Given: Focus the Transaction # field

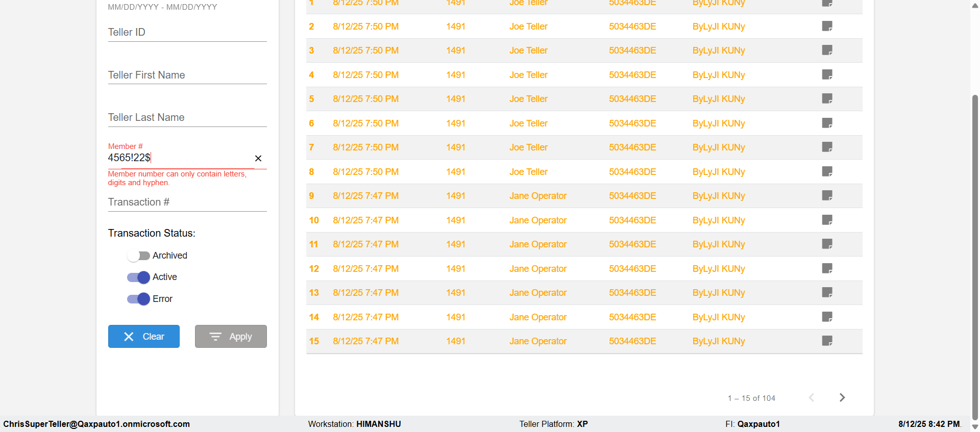Looking at the screenshot, I should point(187,202).
